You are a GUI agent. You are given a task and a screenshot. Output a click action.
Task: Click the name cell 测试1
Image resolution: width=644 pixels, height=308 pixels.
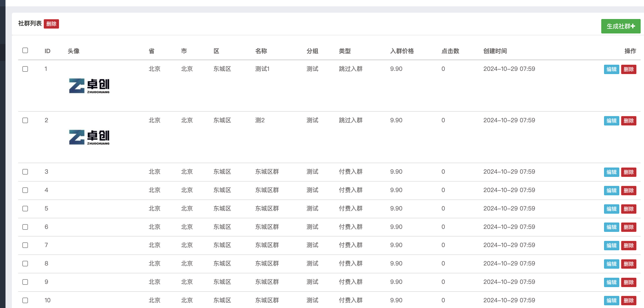262,69
